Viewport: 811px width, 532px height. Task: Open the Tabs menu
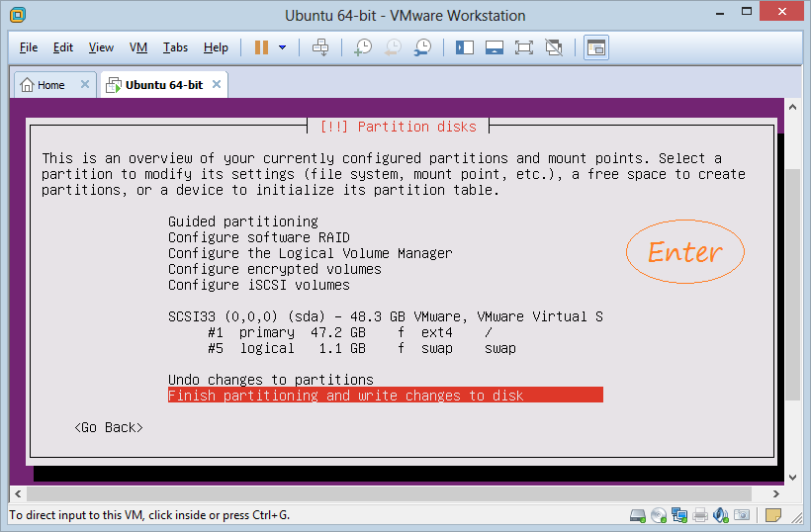tap(175, 47)
